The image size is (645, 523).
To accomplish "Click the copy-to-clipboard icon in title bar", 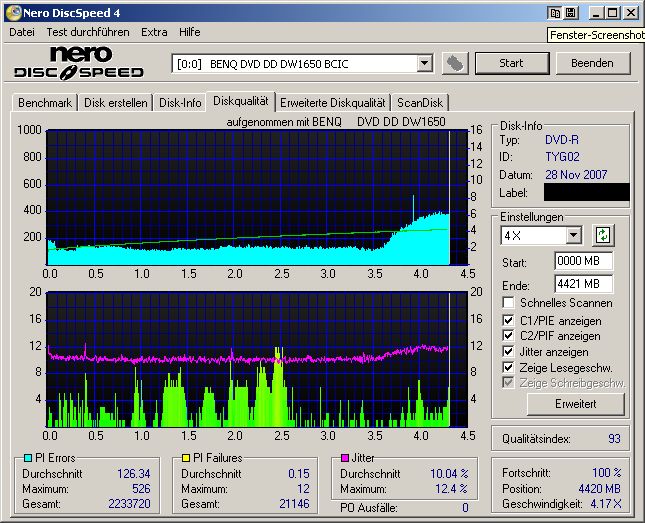I will tap(554, 13).
